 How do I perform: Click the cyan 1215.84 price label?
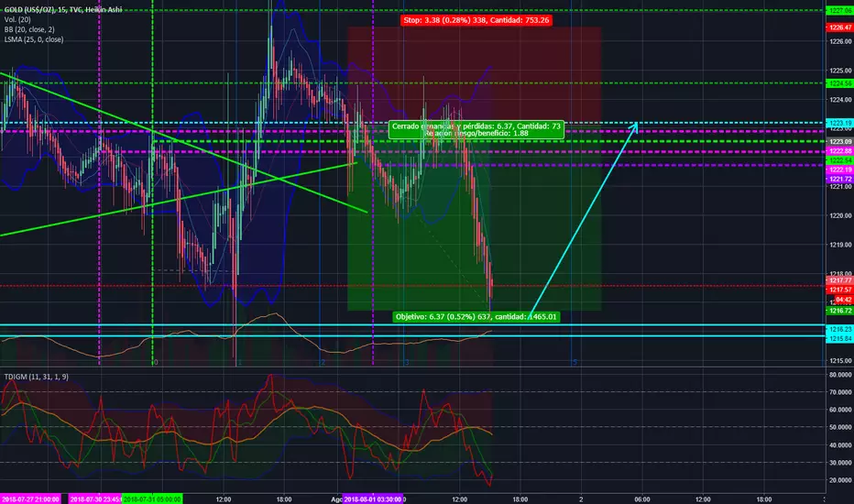[839, 338]
